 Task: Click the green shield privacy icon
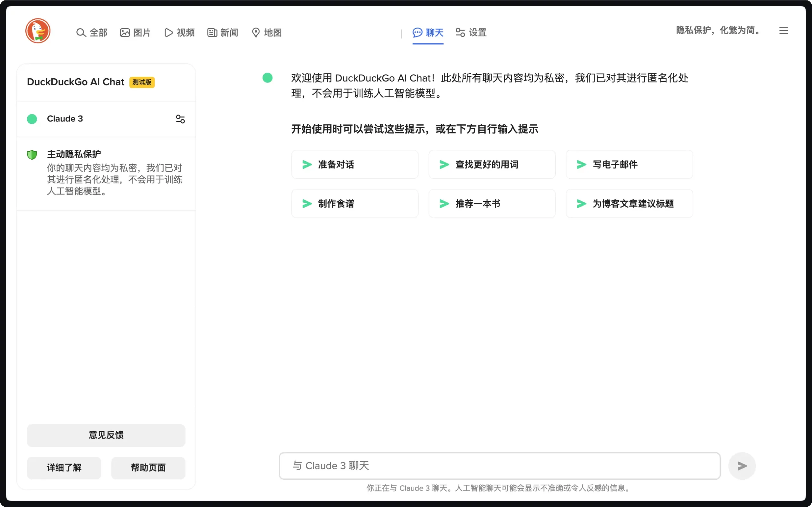click(32, 155)
